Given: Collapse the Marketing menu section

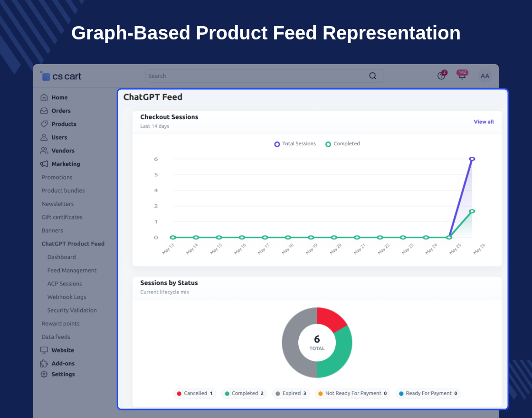Looking at the screenshot, I should coord(66,164).
